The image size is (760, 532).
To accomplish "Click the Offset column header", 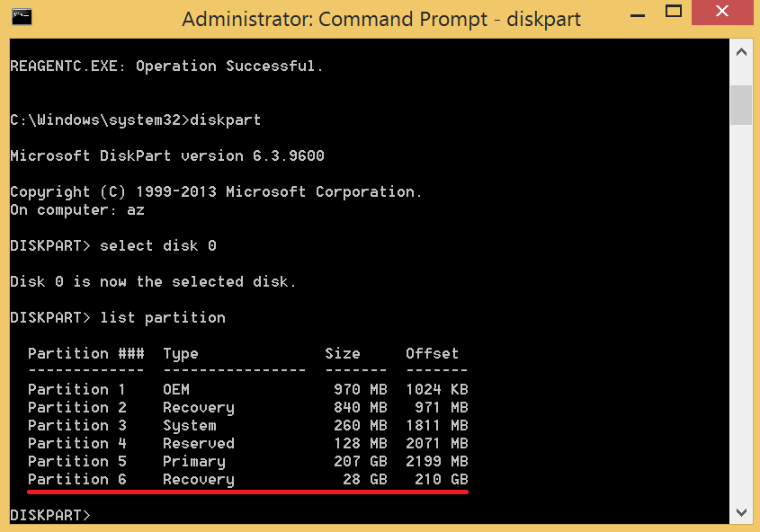I will click(432, 353).
